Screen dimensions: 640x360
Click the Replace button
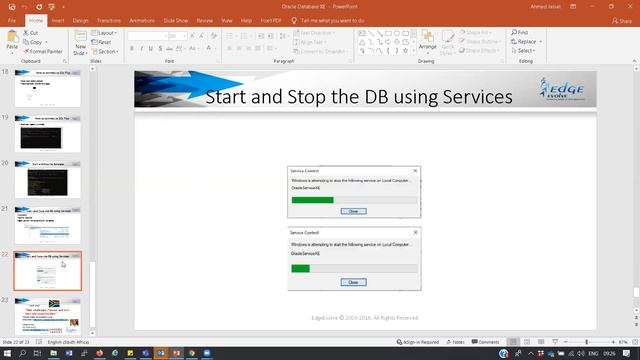click(527, 42)
